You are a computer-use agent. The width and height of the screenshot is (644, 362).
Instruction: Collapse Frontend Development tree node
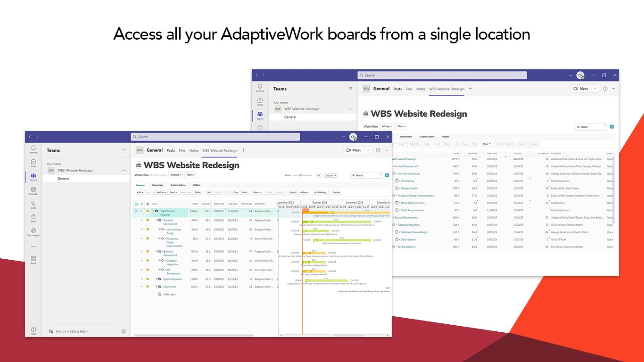click(x=157, y=220)
